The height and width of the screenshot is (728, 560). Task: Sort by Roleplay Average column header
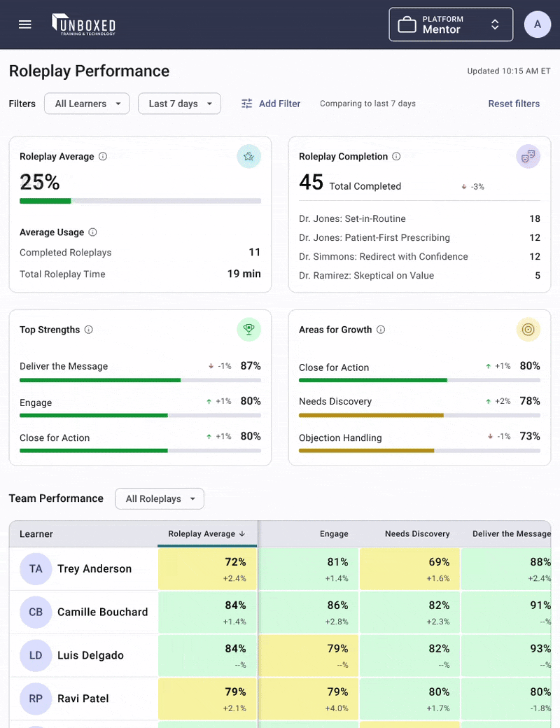click(206, 534)
